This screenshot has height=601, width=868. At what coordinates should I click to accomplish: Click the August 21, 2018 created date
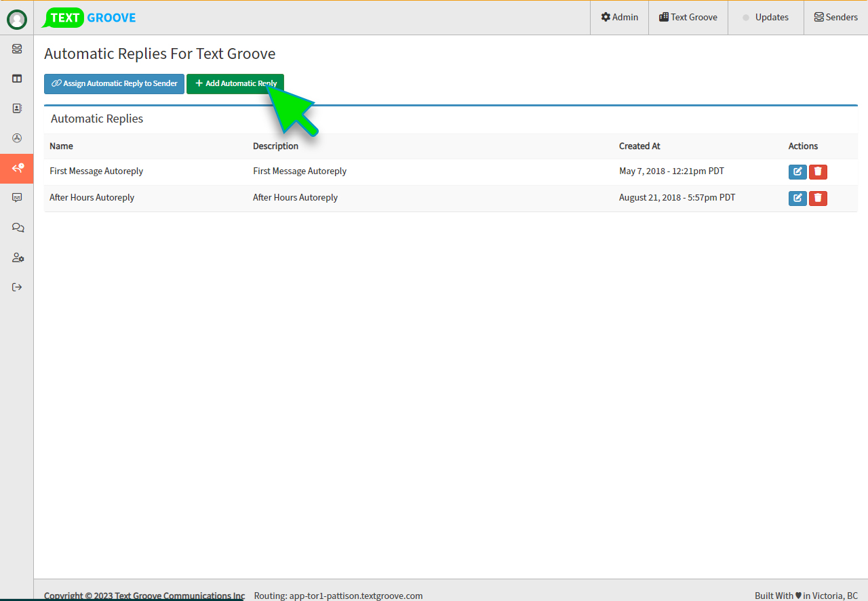point(677,197)
